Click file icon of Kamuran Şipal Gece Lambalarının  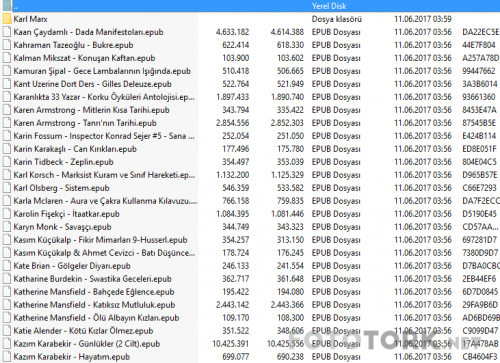[x=7, y=71]
